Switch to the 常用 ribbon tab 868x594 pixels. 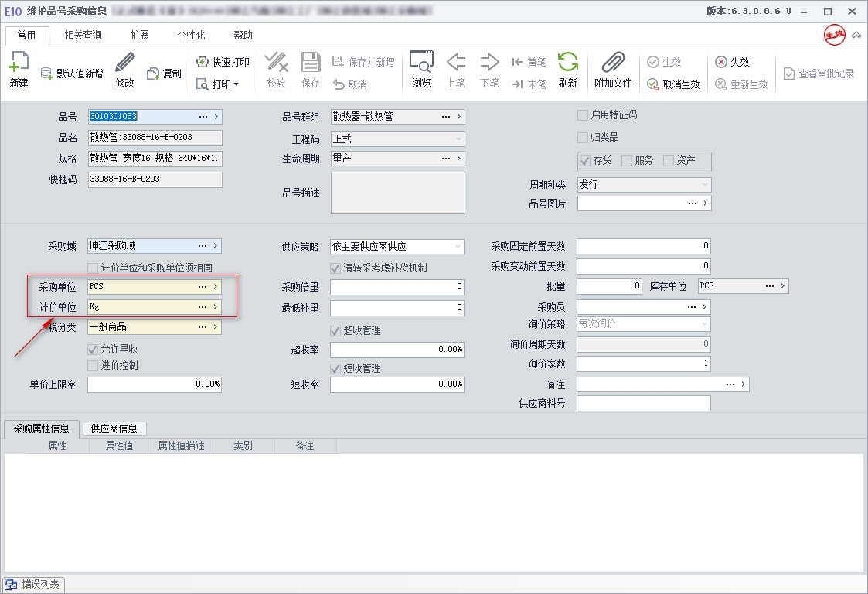tap(26, 35)
